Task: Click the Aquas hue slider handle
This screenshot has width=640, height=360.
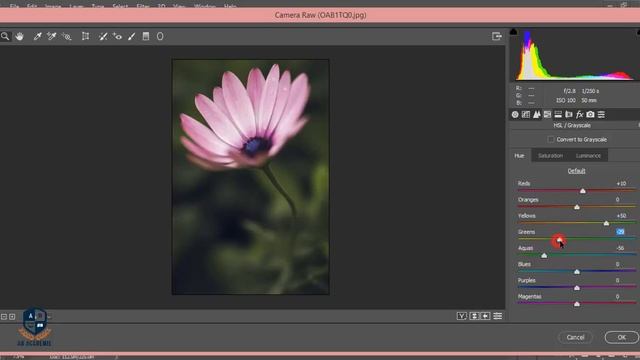Action: click(x=544, y=256)
